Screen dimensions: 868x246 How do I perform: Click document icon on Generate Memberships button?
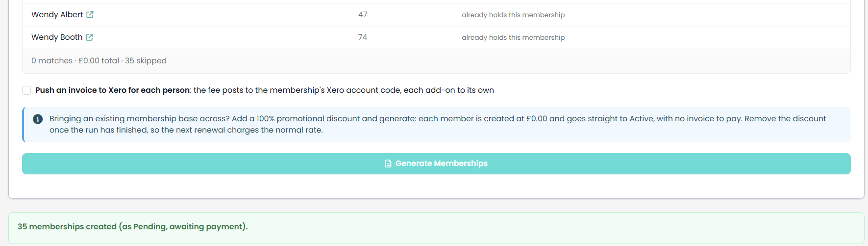coord(388,164)
